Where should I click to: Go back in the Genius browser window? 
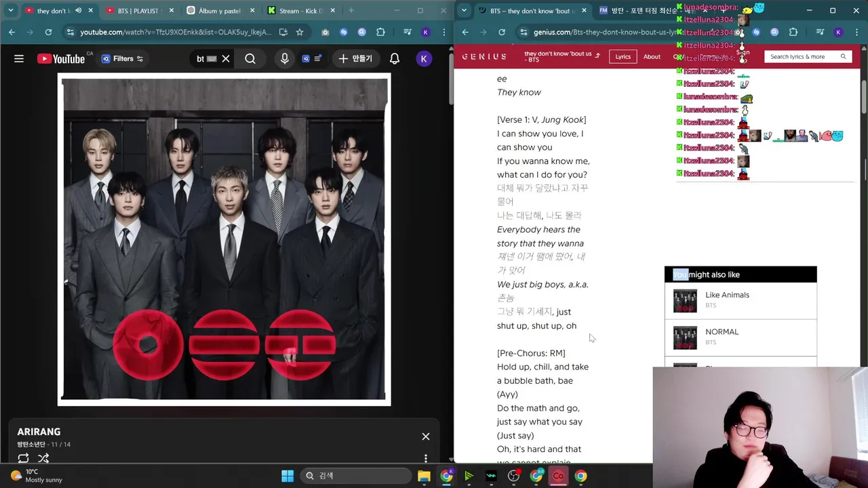465,32
